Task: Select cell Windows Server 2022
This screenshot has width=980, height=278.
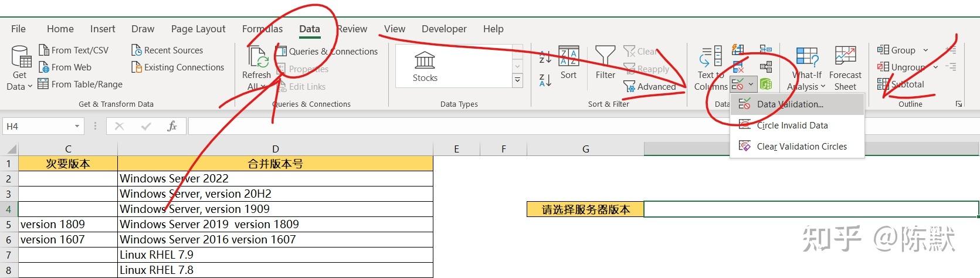Action: click(276, 178)
